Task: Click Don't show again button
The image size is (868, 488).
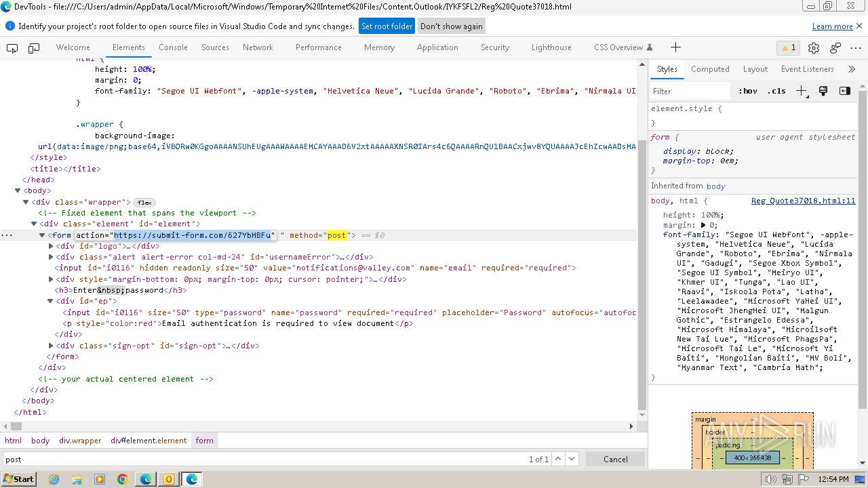Action: (452, 26)
